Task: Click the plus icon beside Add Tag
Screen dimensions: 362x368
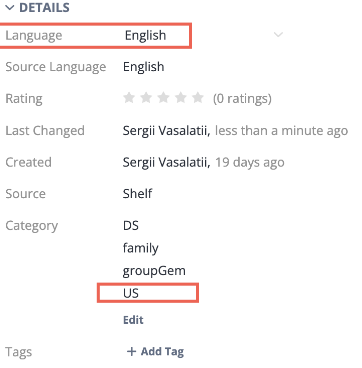Action: tap(132, 351)
